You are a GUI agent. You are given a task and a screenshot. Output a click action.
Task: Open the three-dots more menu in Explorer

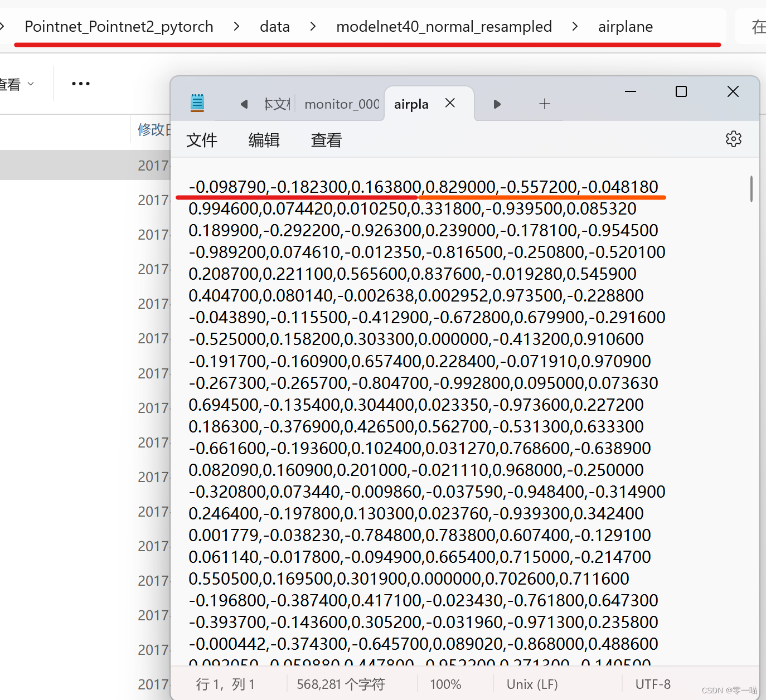coord(81,84)
